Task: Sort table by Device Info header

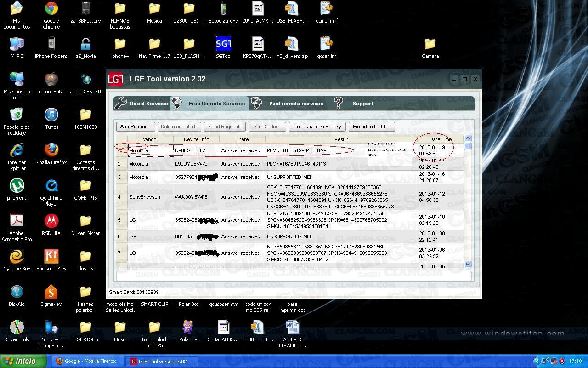Action: pyautogui.click(x=196, y=139)
